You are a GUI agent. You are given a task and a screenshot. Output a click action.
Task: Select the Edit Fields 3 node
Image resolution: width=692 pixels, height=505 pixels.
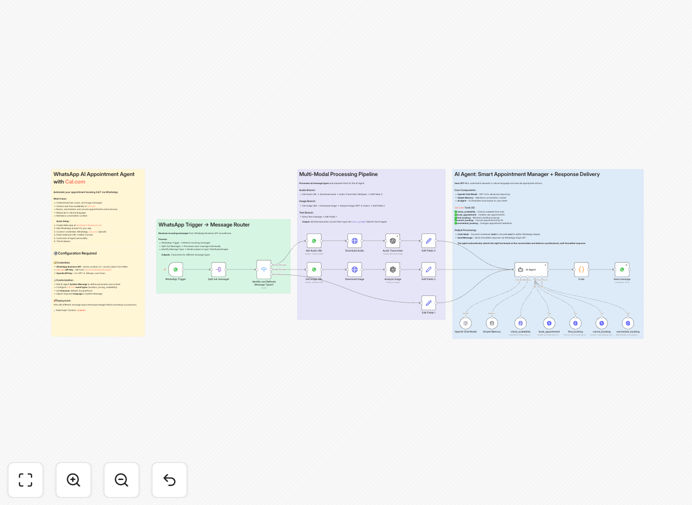pos(428,269)
